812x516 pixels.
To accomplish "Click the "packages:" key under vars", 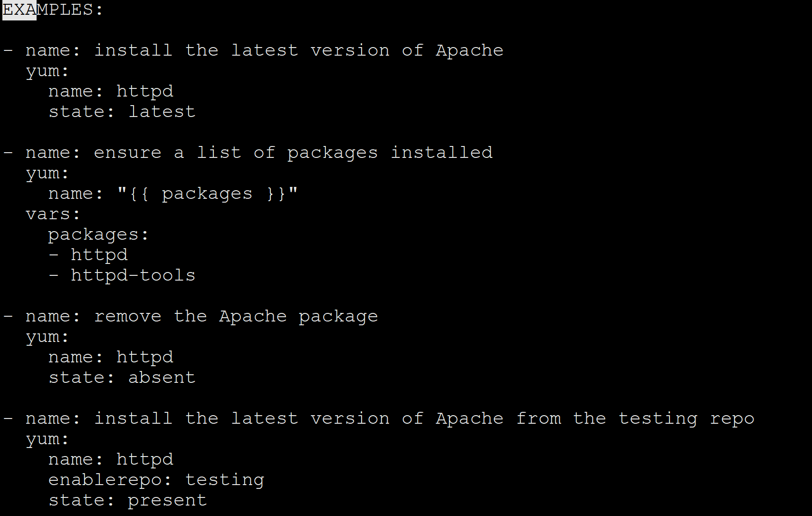I will pos(98,234).
